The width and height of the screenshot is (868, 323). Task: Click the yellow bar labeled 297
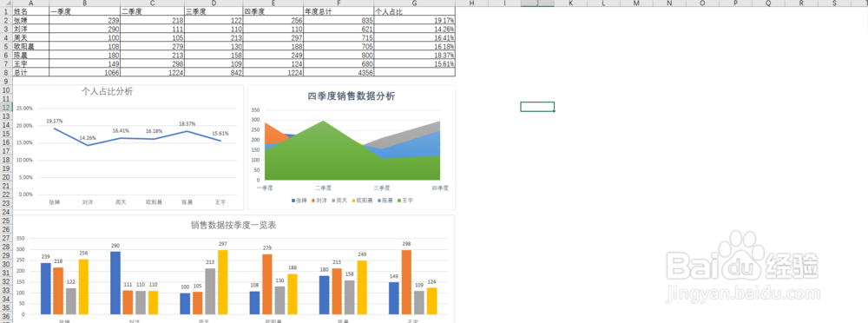point(222,282)
